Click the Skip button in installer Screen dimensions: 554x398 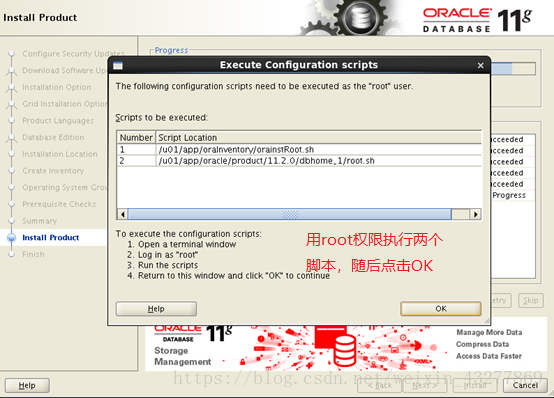pyautogui.click(x=531, y=300)
